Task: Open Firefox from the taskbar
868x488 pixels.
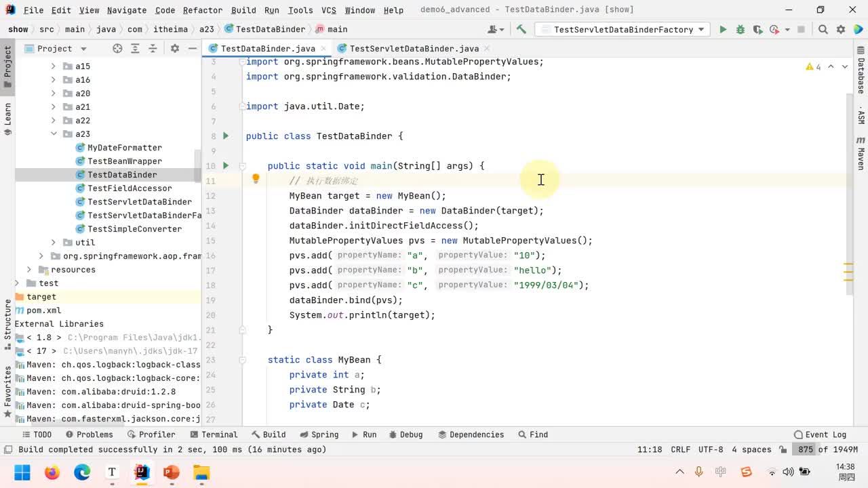Action: [x=52, y=472]
